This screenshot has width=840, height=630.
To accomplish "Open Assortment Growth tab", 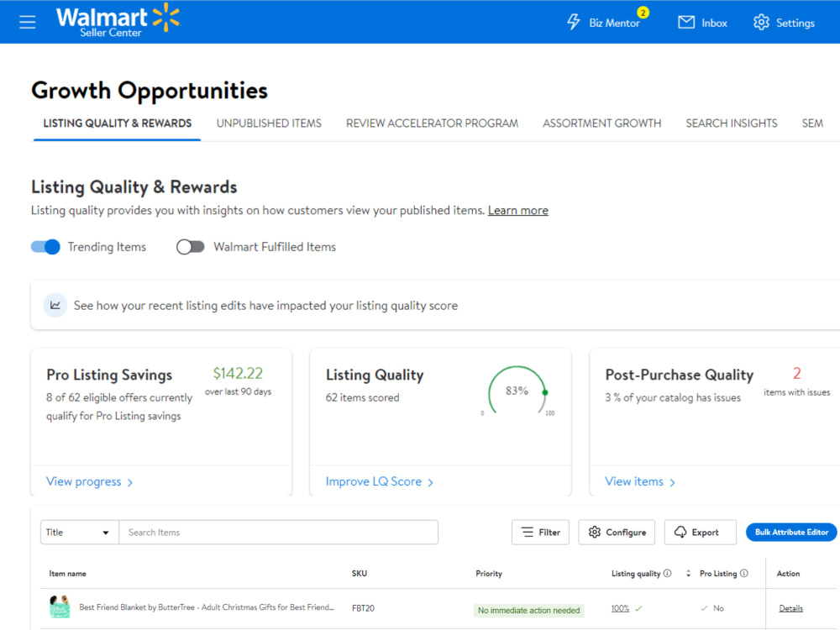I will point(601,123).
